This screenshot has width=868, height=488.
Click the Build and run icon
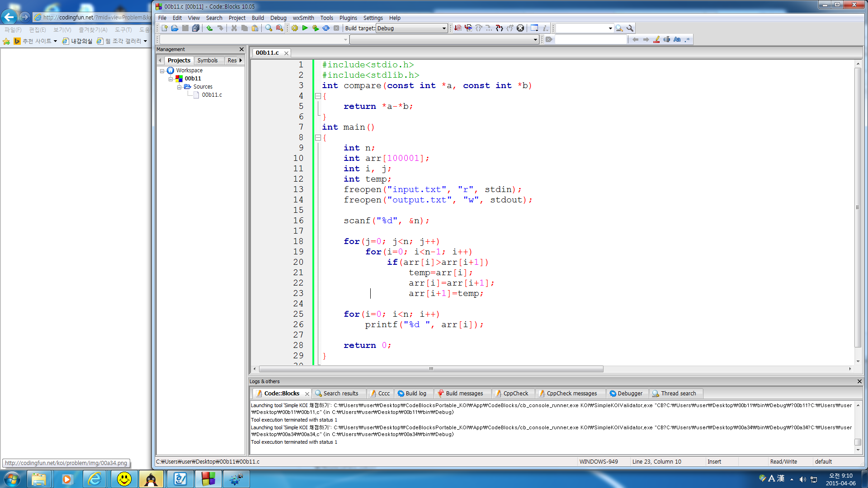316,28
